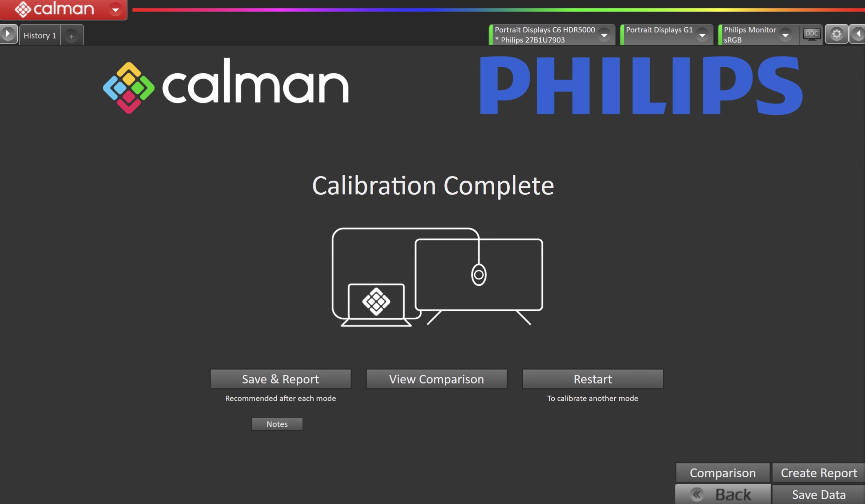Expand the Portrait Displays C6 HDR5000 meter dropdown
Screen dimensions: 865x504
(604, 35)
